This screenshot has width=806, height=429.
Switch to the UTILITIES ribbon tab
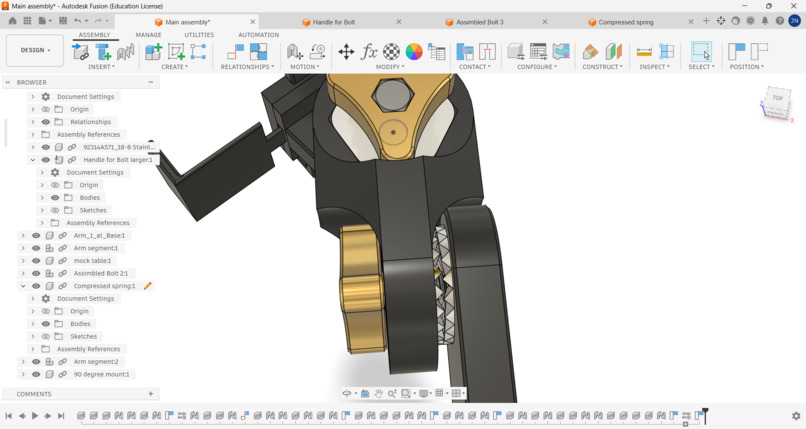tap(199, 35)
